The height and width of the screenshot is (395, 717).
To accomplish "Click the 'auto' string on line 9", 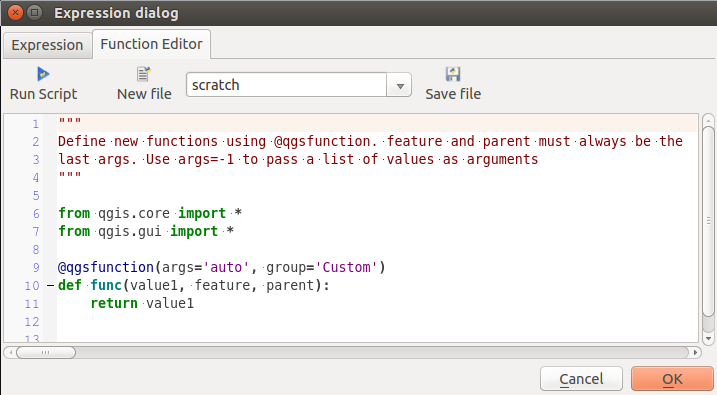I will tap(225, 267).
